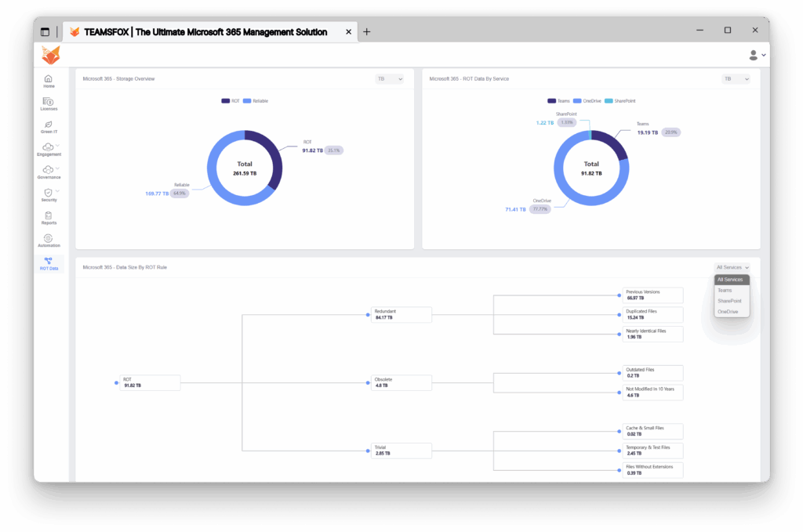Select Temporary & Test Files node

(652, 451)
